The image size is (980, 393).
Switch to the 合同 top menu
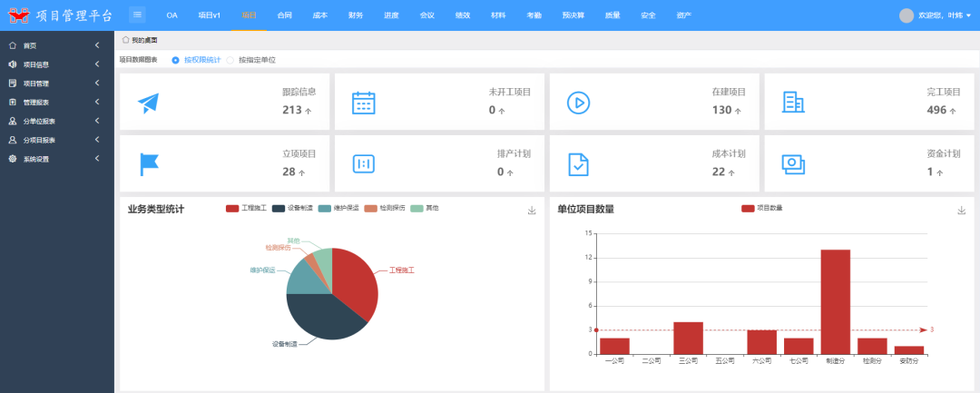pyautogui.click(x=285, y=15)
